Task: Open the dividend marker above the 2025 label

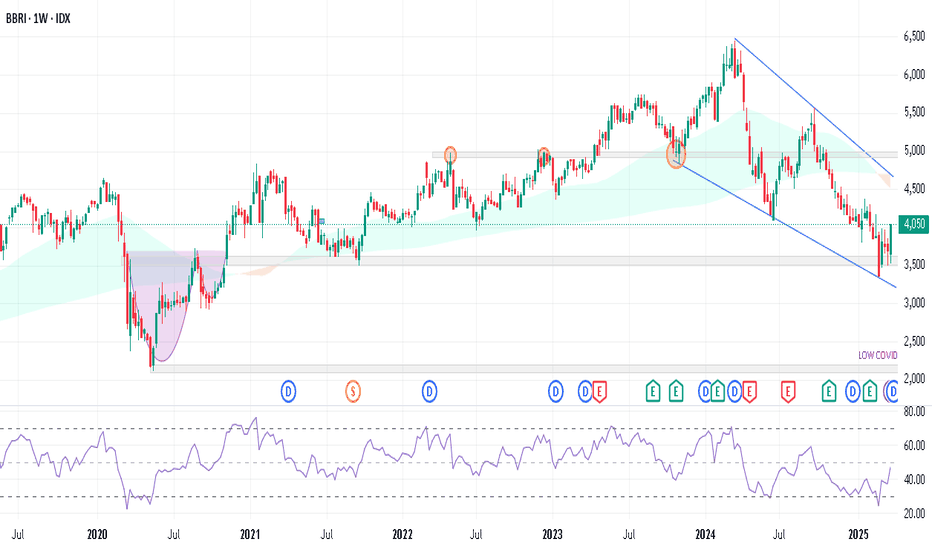Action: pos(853,391)
